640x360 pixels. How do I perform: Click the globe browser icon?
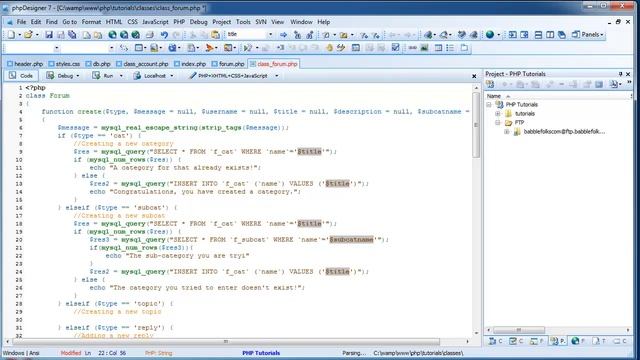click(x=490, y=35)
